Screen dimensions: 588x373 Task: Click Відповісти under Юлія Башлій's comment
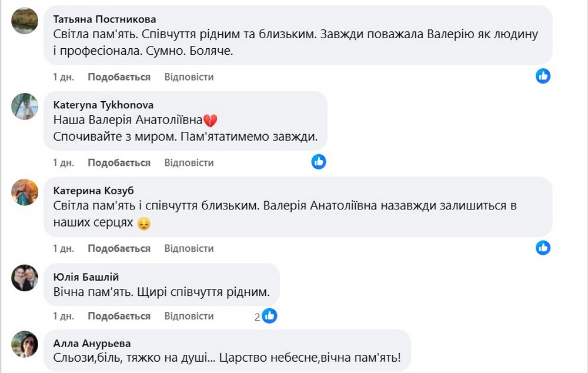tap(189, 316)
